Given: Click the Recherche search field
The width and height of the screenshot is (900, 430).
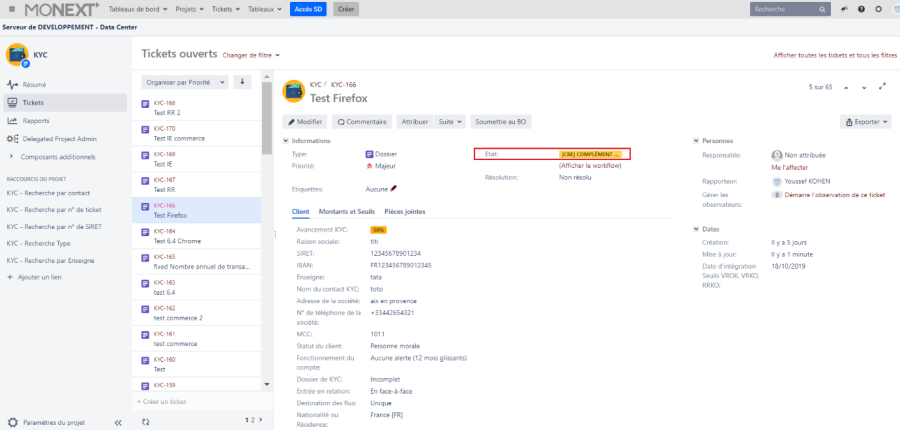Looking at the screenshot, I should (790, 9).
